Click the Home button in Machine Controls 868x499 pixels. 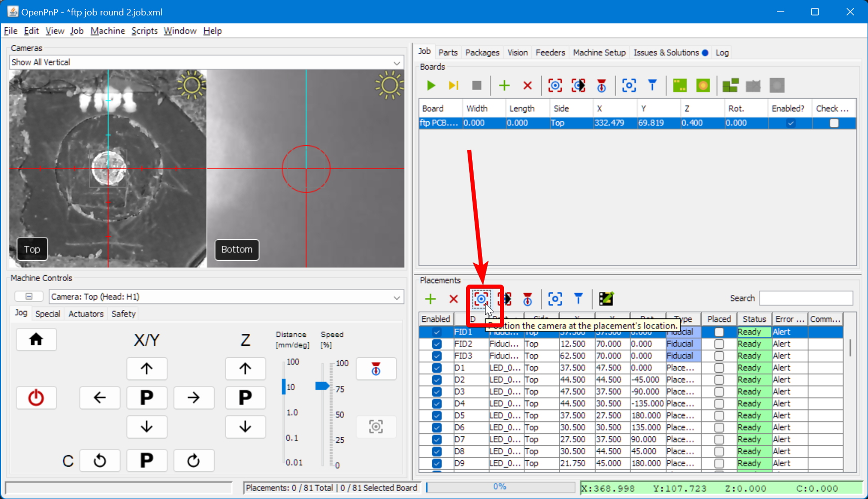(36, 339)
